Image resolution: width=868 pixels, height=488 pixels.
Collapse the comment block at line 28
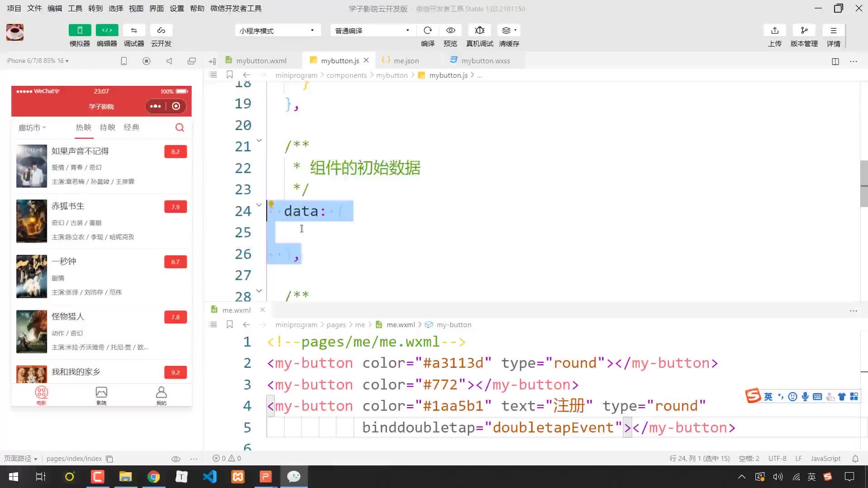pos(259,291)
